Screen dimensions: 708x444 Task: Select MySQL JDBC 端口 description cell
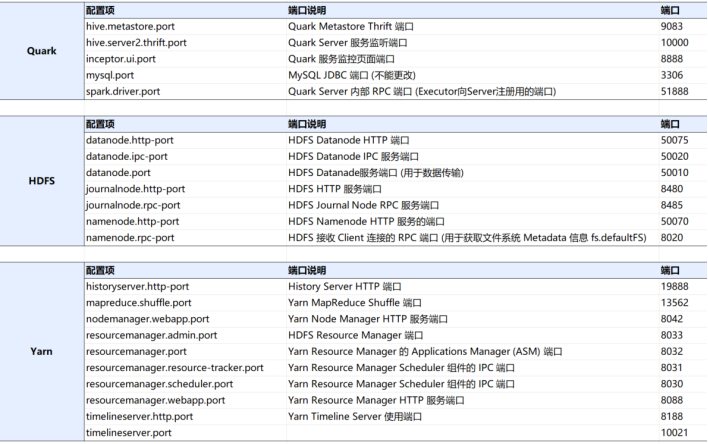click(473, 75)
